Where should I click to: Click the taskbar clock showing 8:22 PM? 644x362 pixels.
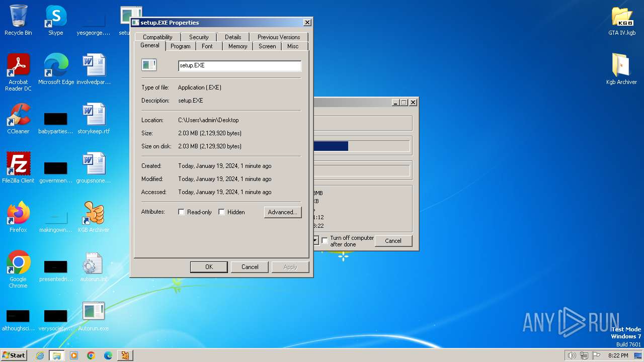[618, 355]
